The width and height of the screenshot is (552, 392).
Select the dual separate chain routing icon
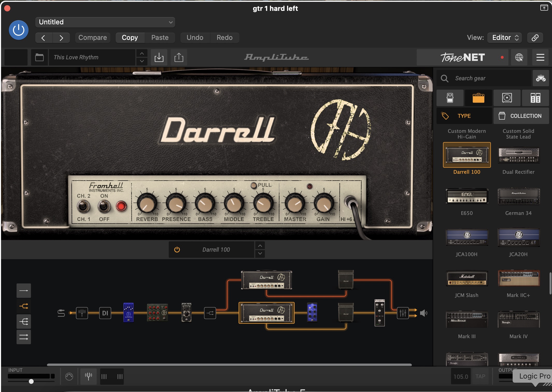[24, 337]
